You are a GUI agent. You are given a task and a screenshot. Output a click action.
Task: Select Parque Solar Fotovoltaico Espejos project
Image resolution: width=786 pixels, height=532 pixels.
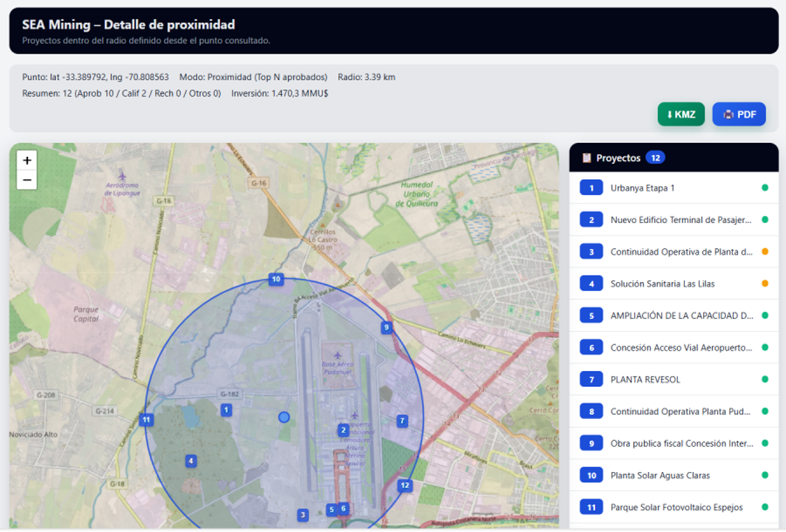677,508
